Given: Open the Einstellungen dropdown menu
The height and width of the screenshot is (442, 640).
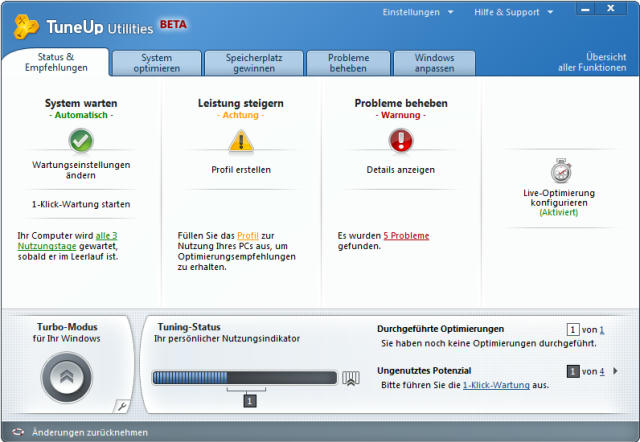Looking at the screenshot, I should pos(418,12).
